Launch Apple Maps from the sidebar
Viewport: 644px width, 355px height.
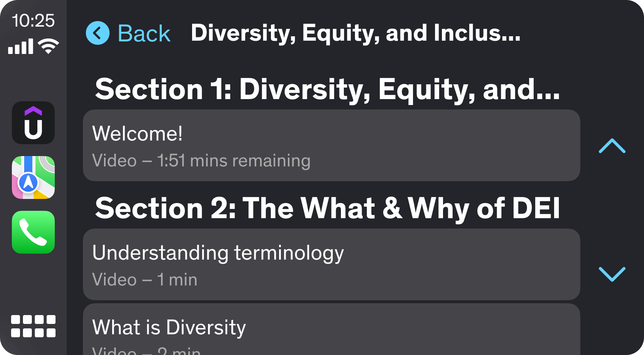click(33, 177)
